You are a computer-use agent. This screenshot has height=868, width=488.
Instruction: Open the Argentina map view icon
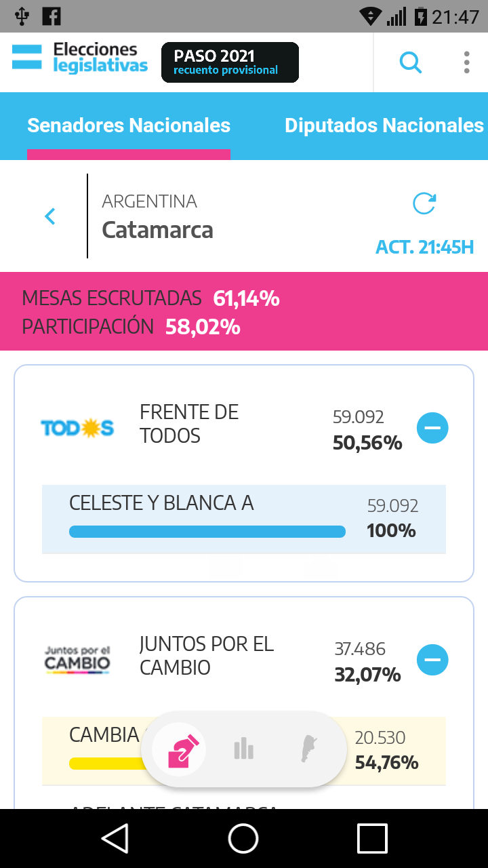[x=309, y=749]
